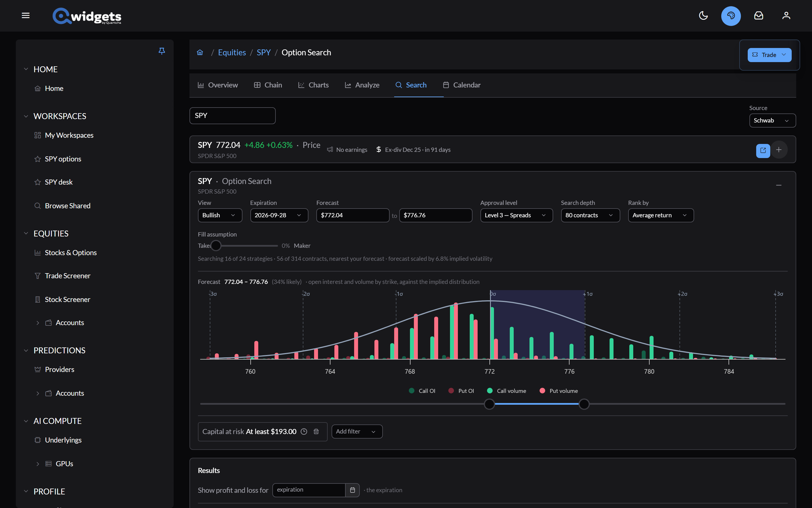The image size is (812, 508).
Task: Open the inbox notifications icon
Action: [x=759, y=16]
